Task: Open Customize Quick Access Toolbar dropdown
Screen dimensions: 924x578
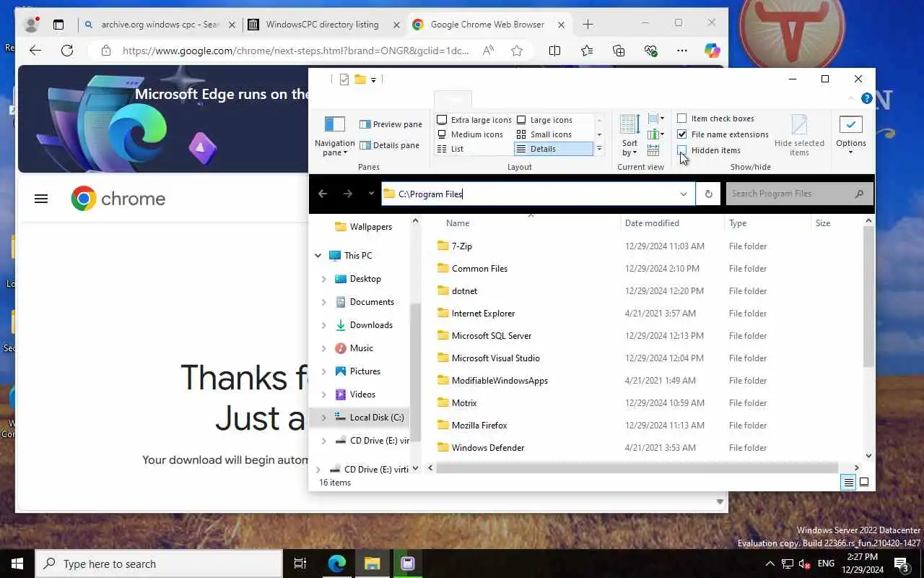Action: (x=373, y=79)
